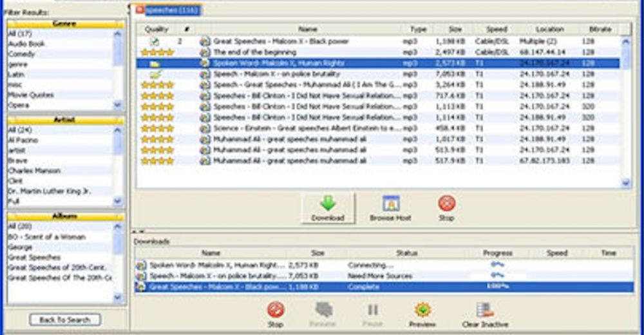Image resolution: width=644 pixels, height=335 pixels.
Task: Close the Speeches (116) search tab
Action: point(140,10)
